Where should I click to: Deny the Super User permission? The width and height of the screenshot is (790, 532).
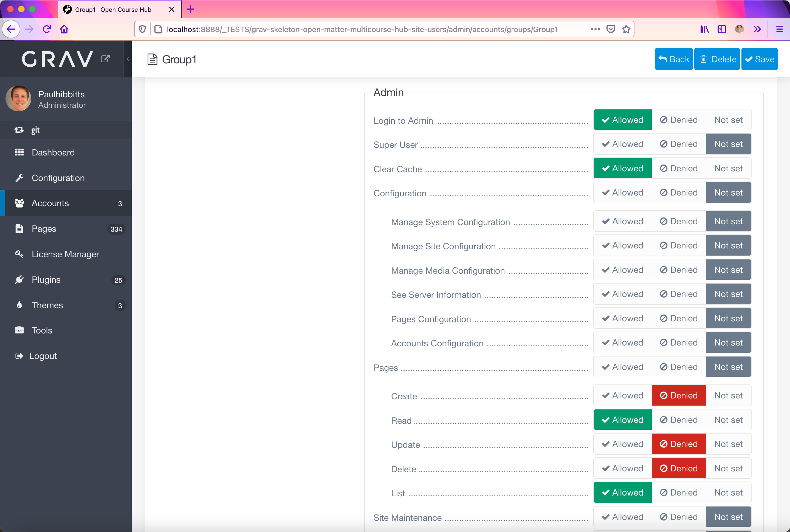coord(678,144)
